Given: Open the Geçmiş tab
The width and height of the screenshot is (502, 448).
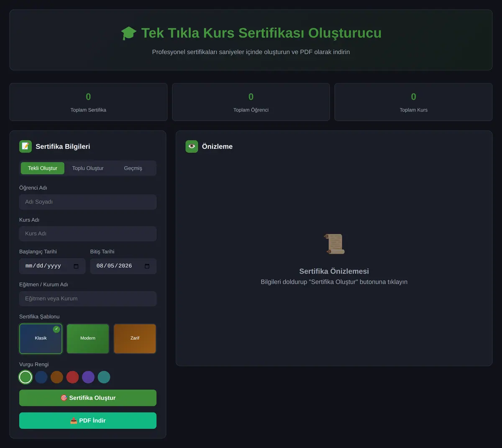Looking at the screenshot, I should [x=133, y=168].
